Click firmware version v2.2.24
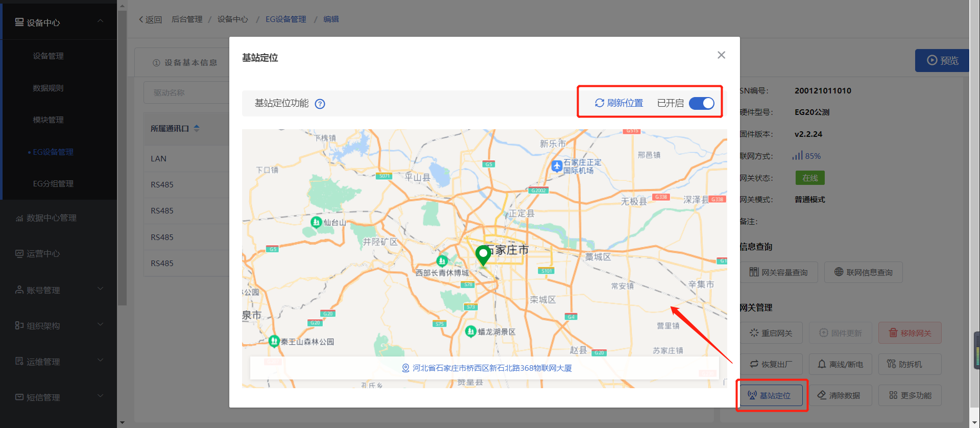This screenshot has width=980, height=428. click(808, 134)
